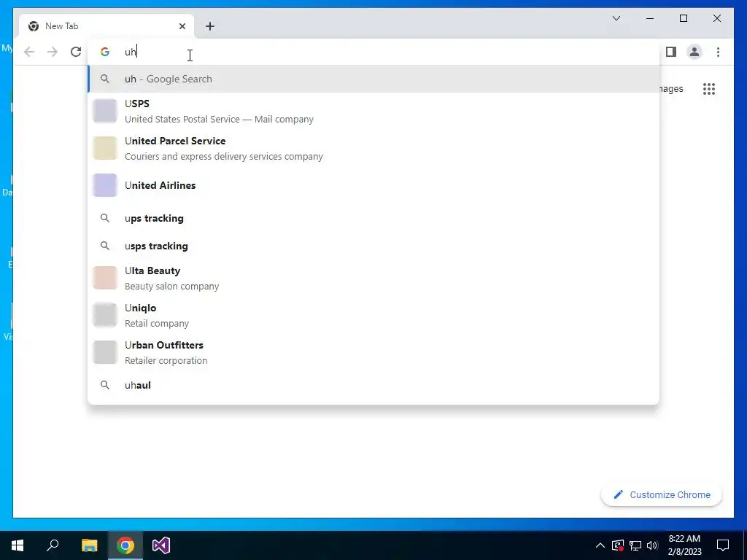
Task: Click magnifier icon beside 'usps tracking'
Action: (x=105, y=246)
